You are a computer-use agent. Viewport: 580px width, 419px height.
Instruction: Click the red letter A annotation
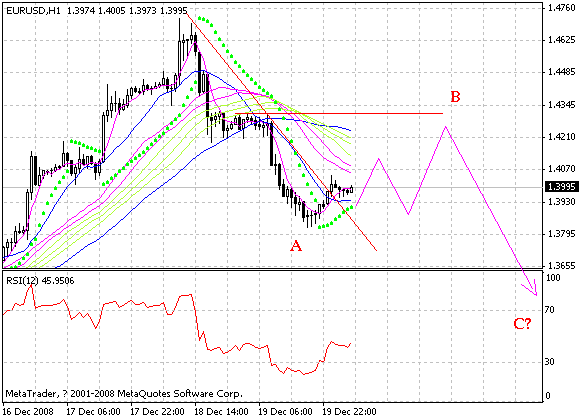[x=296, y=246]
